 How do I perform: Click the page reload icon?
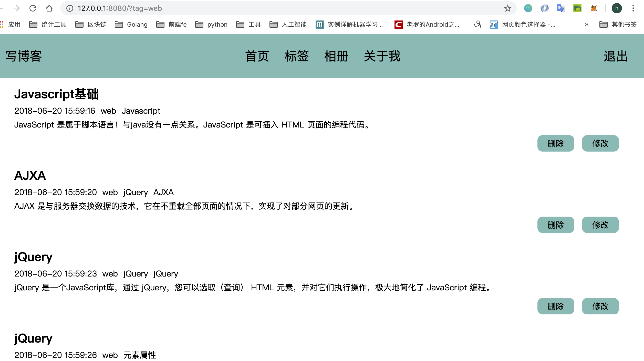pyautogui.click(x=33, y=8)
